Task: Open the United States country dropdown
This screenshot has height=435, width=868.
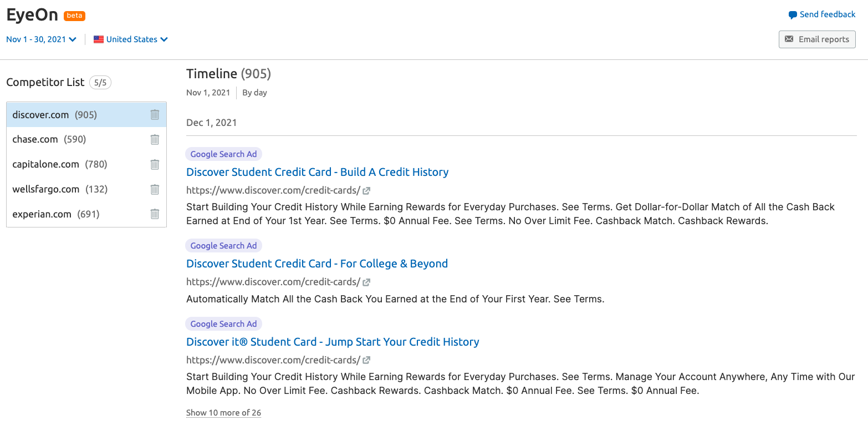Action: point(131,39)
